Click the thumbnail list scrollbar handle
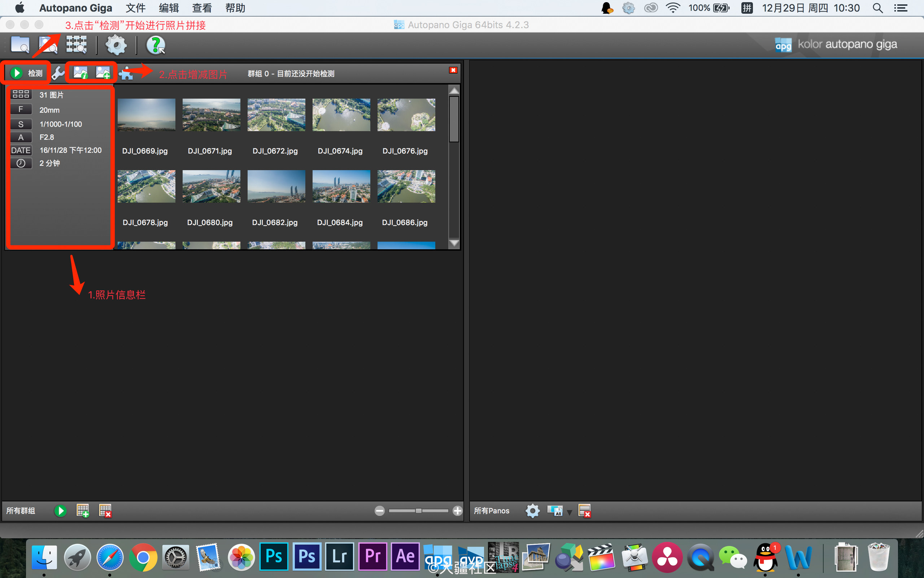Screen dimensions: 924x578 coord(454,119)
